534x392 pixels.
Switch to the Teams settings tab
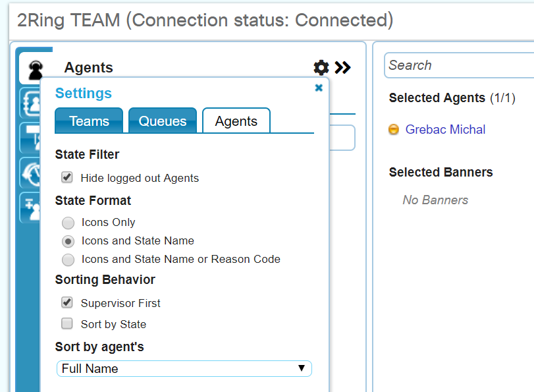point(89,121)
